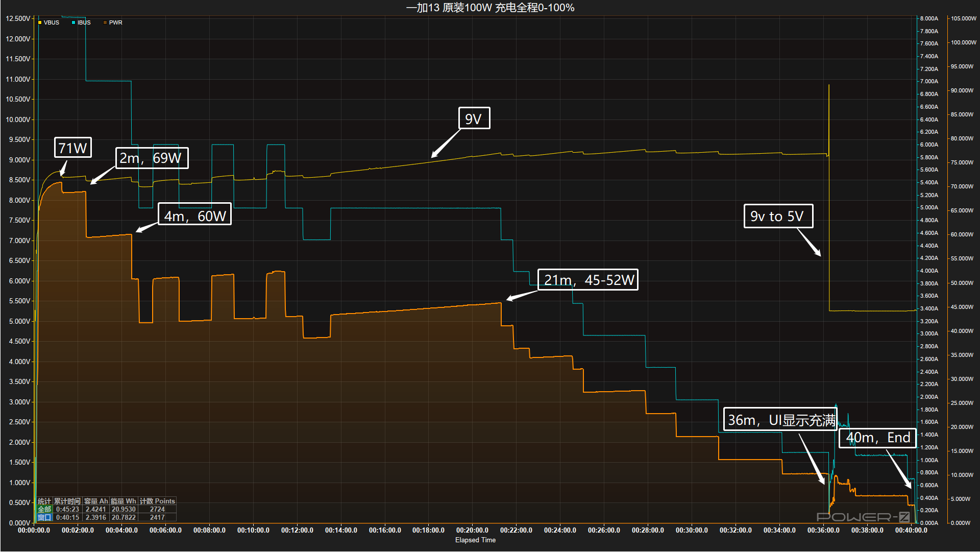Image resolution: width=980 pixels, height=552 pixels.
Task: Select the 全部 row header in stats table
Action: click(x=44, y=510)
